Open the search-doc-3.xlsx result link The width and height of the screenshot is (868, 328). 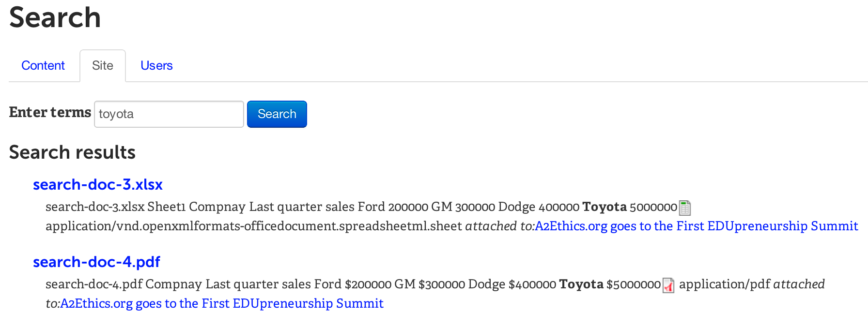pyautogui.click(x=98, y=184)
